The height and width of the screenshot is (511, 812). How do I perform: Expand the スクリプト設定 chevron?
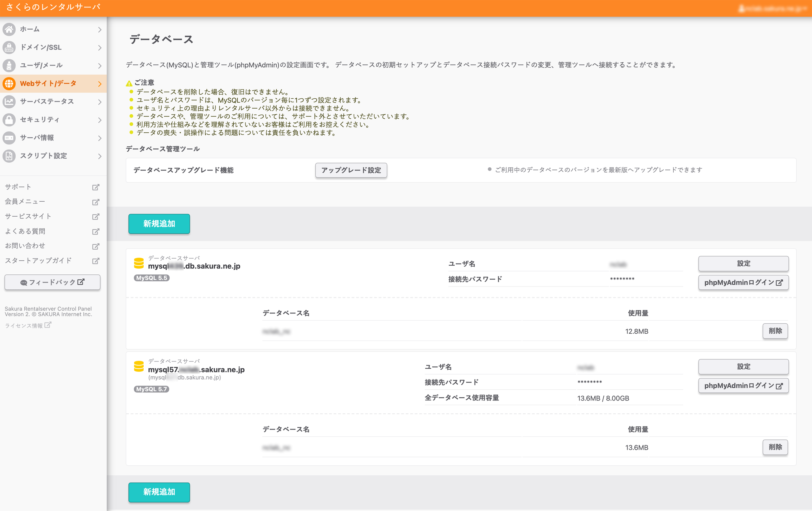pyautogui.click(x=100, y=156)
